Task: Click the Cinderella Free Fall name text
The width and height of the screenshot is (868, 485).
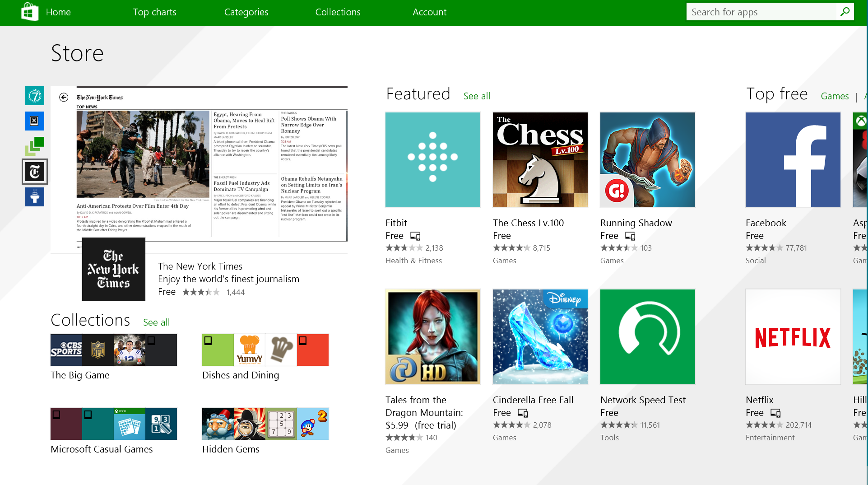Action: [533, 400]
